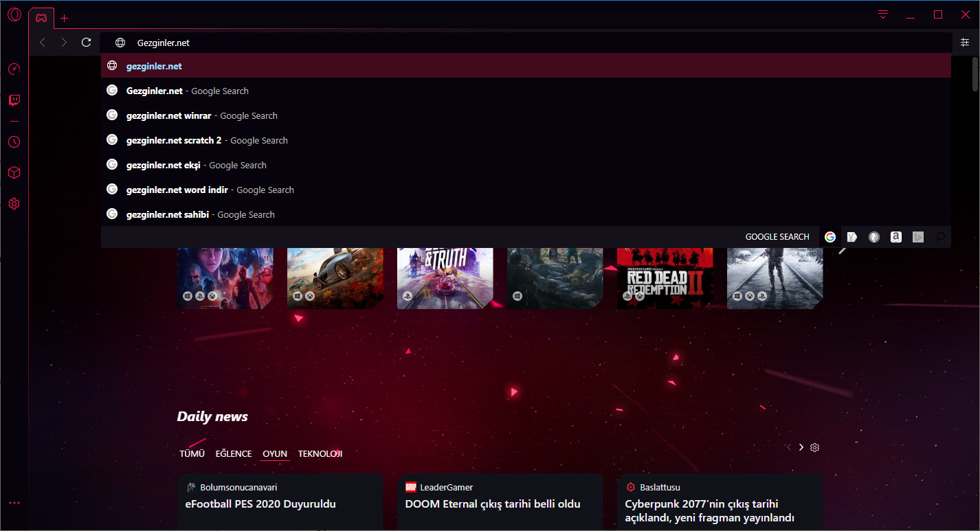Open the DOOM Eternal news article
The height and width of the screenshot is (531, 980).
pos(493,504)
